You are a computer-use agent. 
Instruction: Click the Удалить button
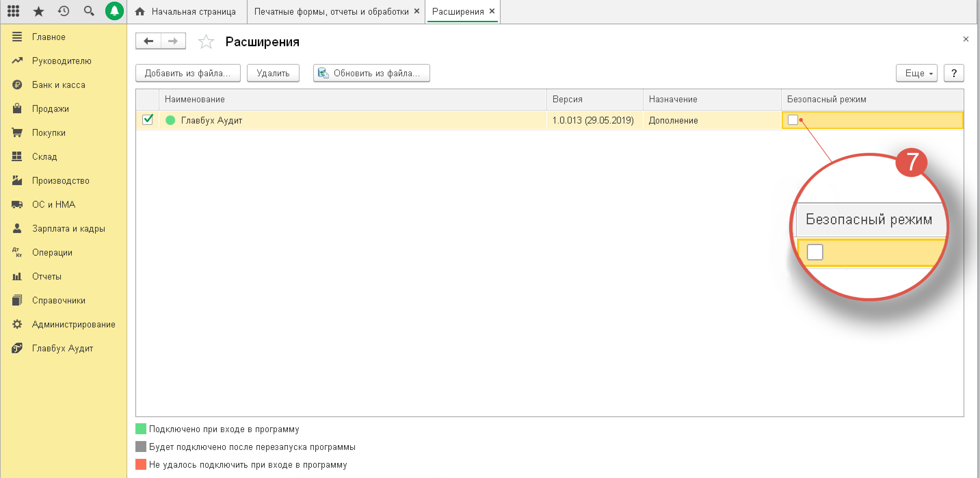273,73
